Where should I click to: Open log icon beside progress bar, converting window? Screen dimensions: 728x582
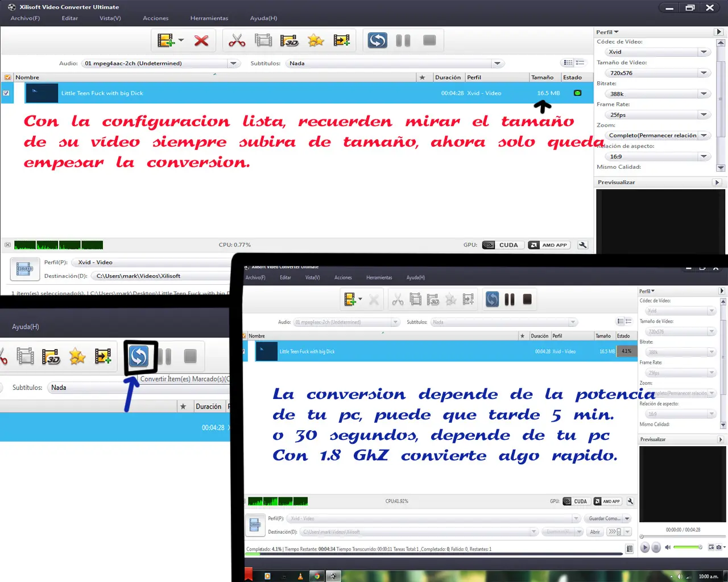tap(630, 549)
